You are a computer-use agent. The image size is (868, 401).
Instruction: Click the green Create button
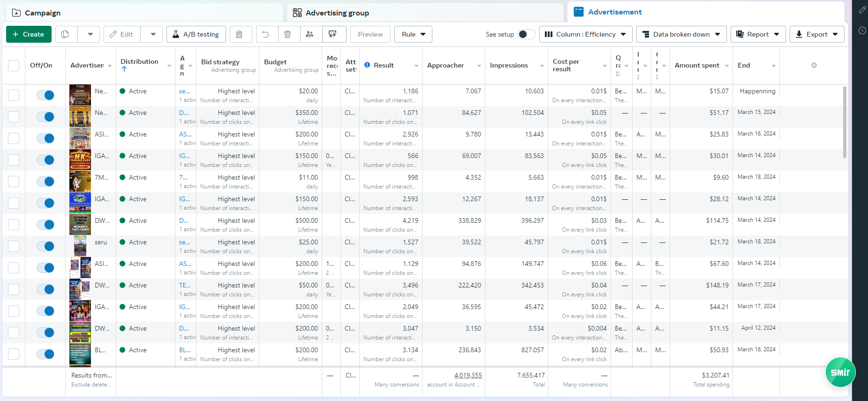pyautogui.click(x=29, y=34)
